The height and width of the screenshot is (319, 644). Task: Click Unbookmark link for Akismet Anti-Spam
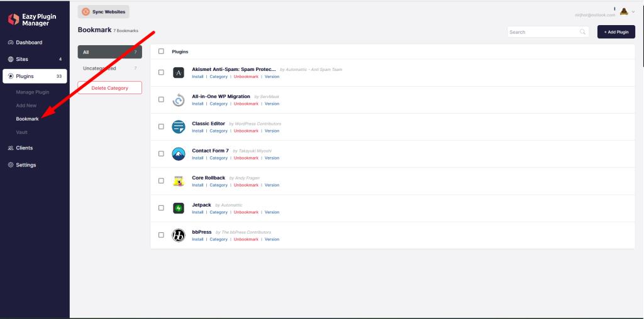[x=246, y=77]
